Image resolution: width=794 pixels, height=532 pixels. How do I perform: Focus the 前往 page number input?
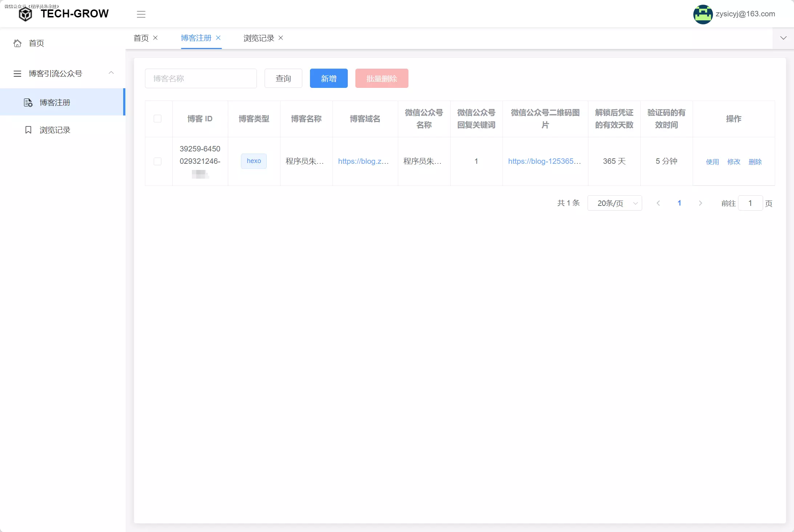750,203
